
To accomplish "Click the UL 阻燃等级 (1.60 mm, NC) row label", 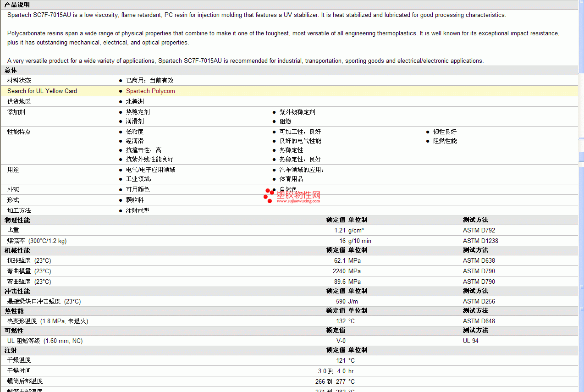I will pyautogui.click(x=45, y=341).
